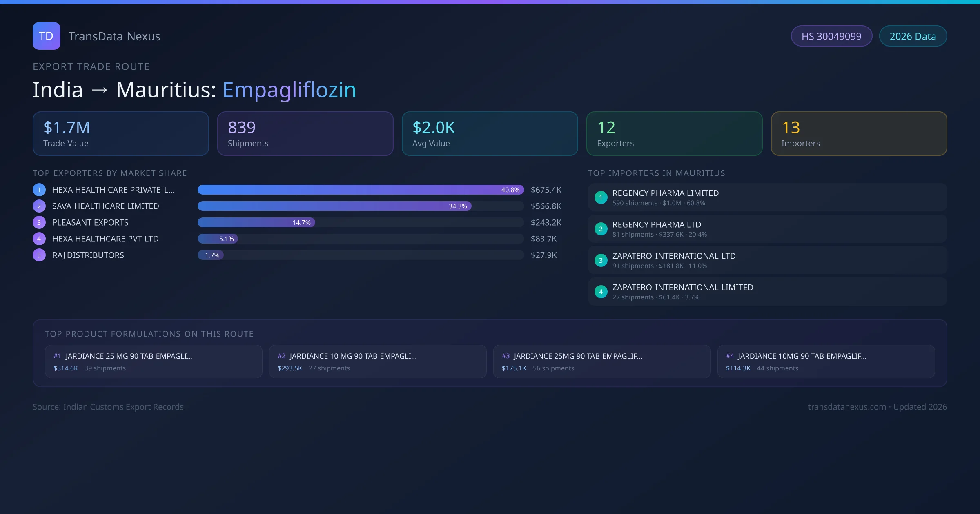Click the 34.3% bar for Sava Healthcare
980x514 pixels.
[334, 206]
